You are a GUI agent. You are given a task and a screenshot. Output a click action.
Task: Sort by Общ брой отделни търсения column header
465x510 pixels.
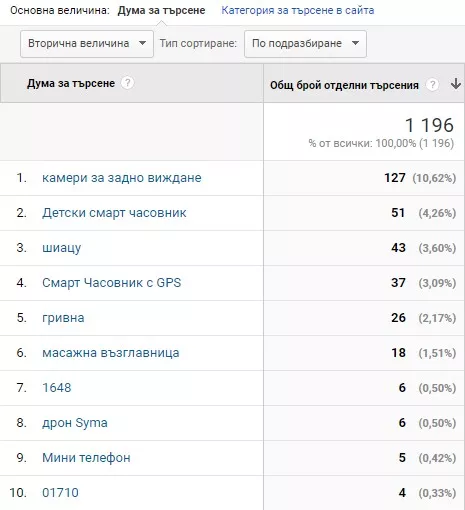[x=344, y=85]
